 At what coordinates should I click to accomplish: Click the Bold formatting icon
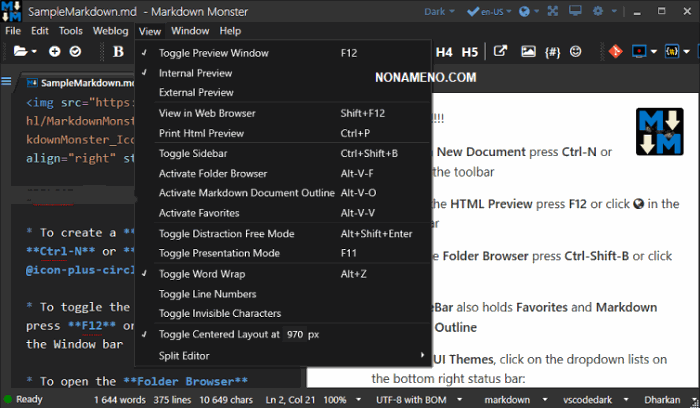click(118, 51)
